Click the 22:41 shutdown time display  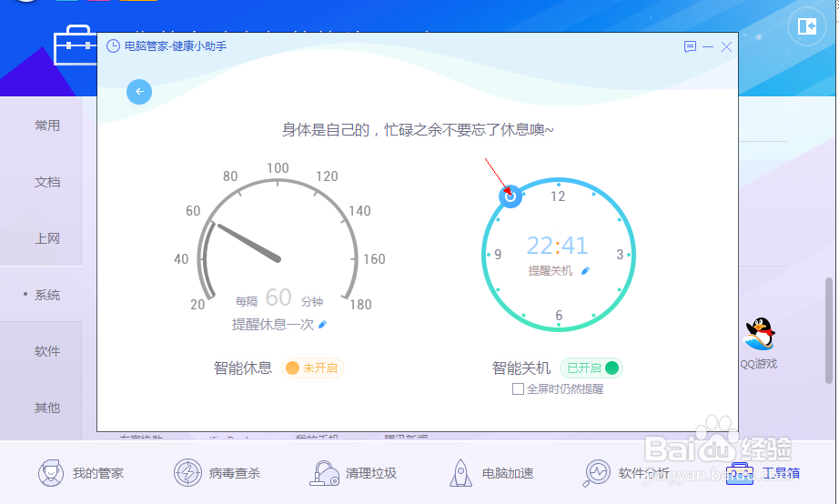(558, 246)
